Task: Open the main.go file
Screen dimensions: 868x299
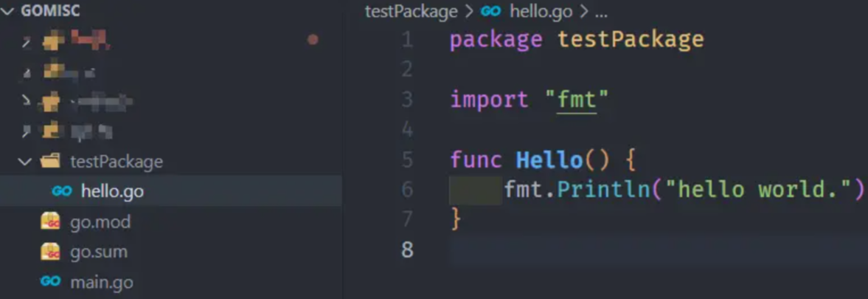Action: coord(102,282)
